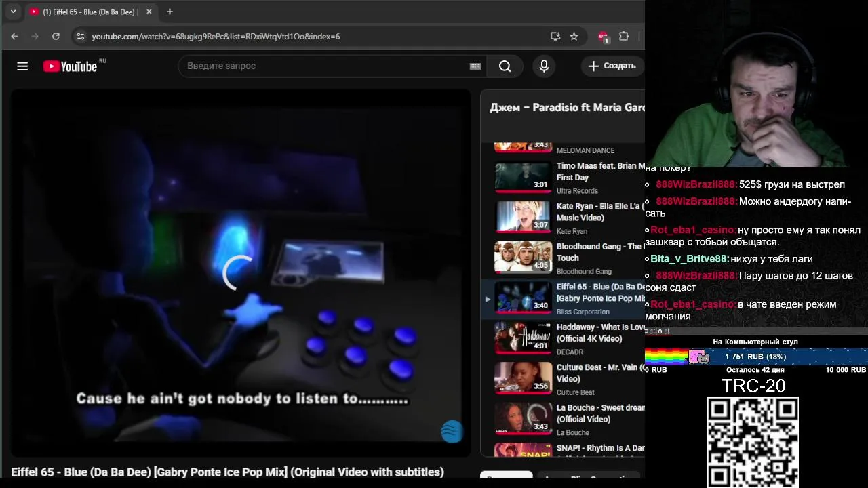This screenshot has width=868, height=488.
Task: Go back in browser history
Action: pyautogui.click(x=14, y=36)
